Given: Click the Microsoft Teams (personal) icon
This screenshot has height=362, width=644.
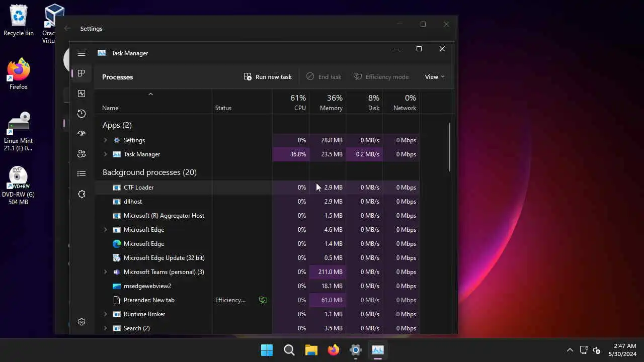Looking at the screenshot, I should point(117,272).
